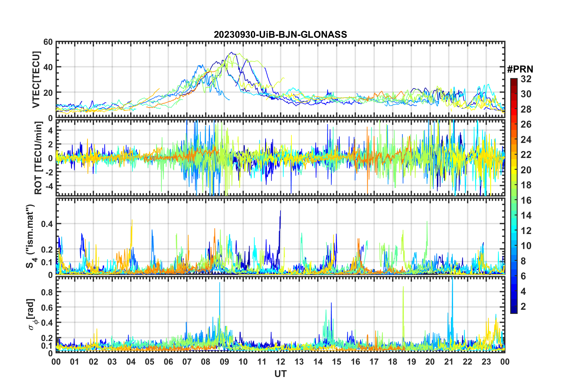Click VTEC y-axis tick label 60
Screen dimensions: 561x392
tap(48, 42)
